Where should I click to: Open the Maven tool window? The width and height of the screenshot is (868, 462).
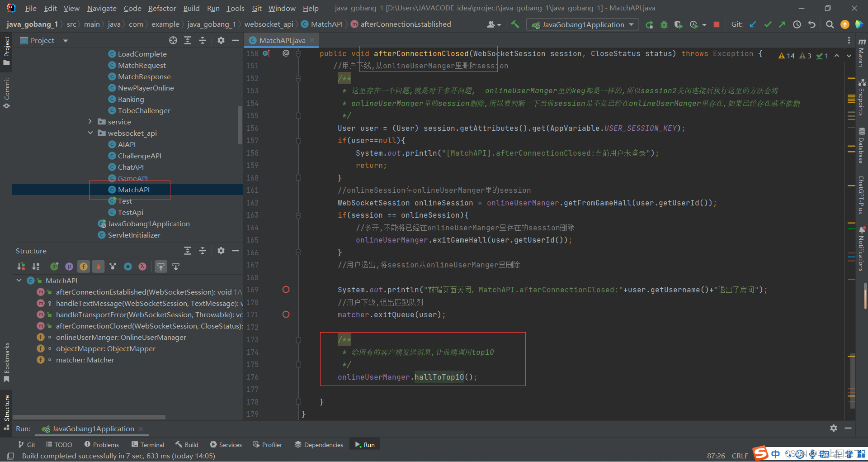(862, 53)
